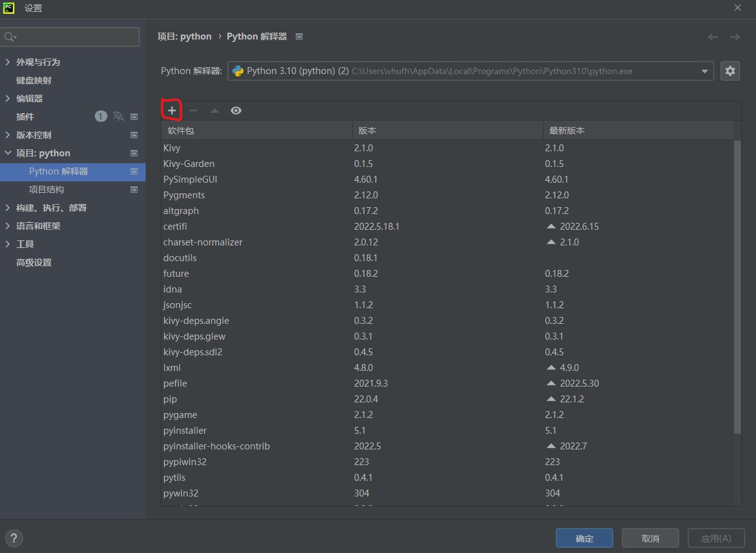Select the kivy-deps.angle package row
The height and width of the screenshot is (553, 756).
coord(447,321)
